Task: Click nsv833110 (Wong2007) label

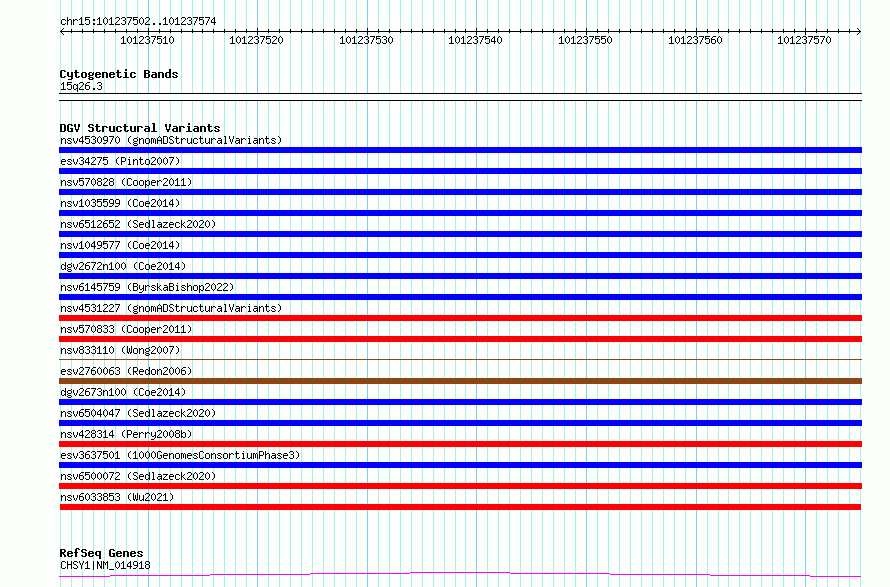Action: click(120, 350)
